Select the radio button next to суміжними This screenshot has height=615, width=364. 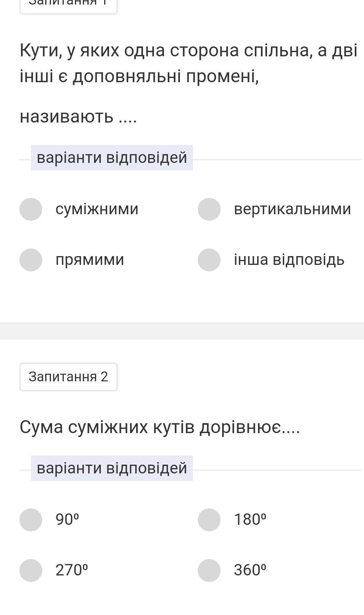pos(31,209)
